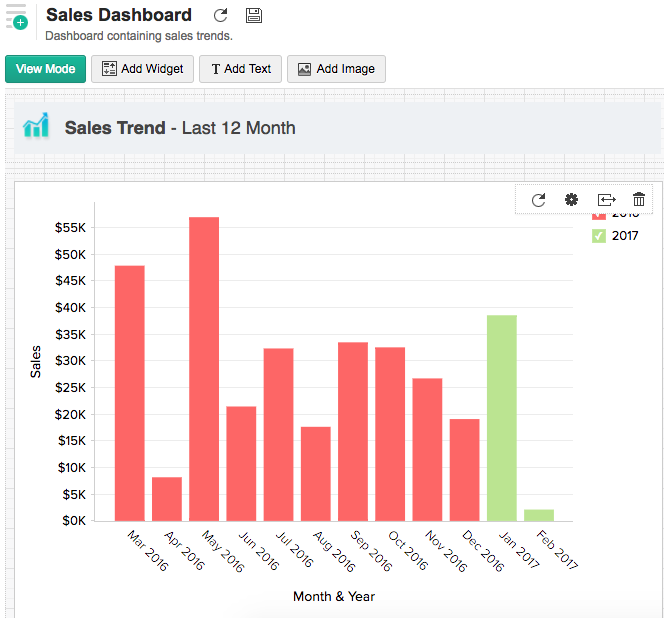Click the widget resize-width icon
The width and height of the screenshot is (664, 618).
[x=606, y=200]
